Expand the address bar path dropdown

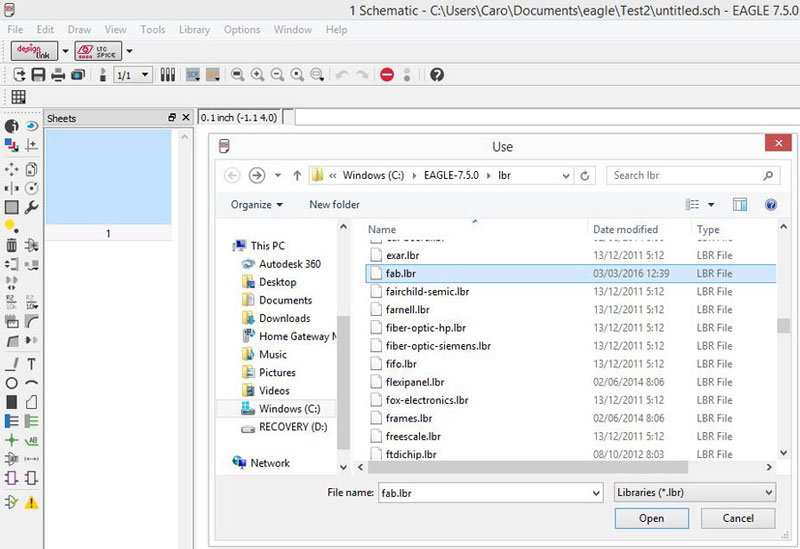pyautogui.click(x=566, y=176)
